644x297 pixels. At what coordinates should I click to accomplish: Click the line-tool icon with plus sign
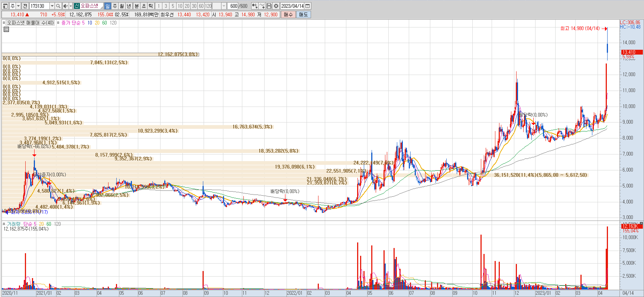point(262,6)
